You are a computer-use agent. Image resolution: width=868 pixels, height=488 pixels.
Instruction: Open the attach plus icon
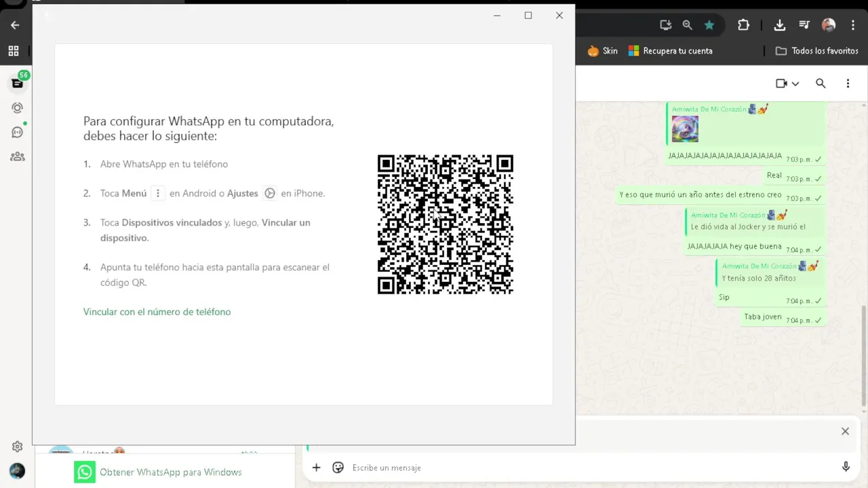click(x=316, y=467)
